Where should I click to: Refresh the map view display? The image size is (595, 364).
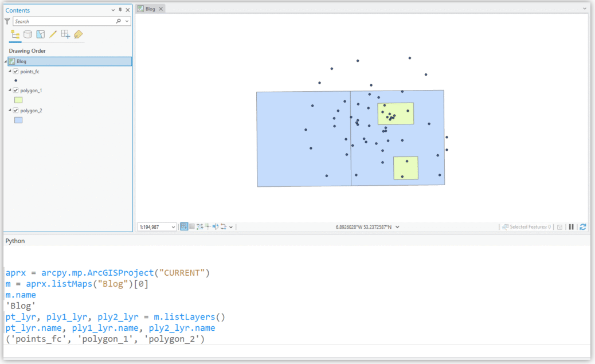[x=583, y=226]
